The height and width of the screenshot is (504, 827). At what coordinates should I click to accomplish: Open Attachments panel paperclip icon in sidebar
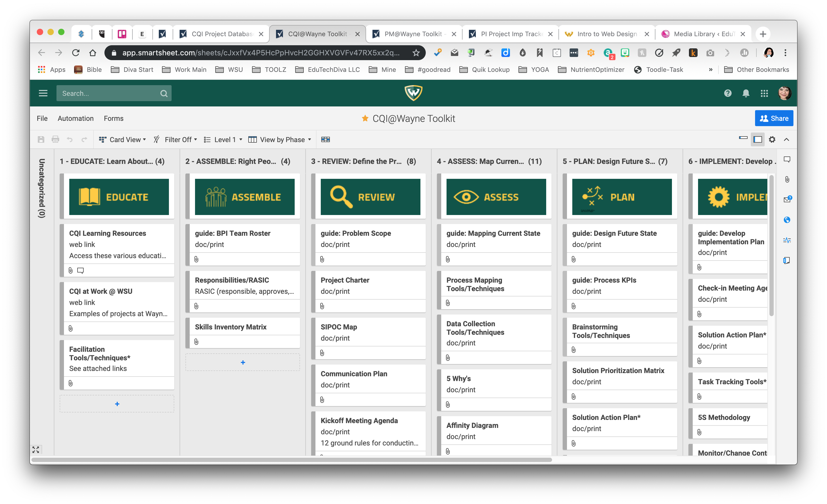[787, 179]
